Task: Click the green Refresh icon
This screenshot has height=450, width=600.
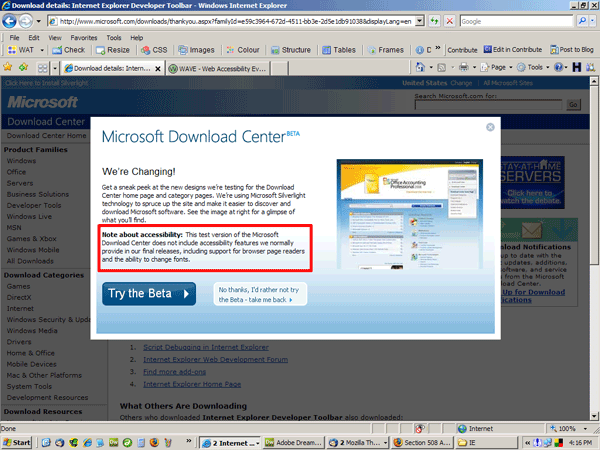Action: pyautogui.click(x=434, y=21)
